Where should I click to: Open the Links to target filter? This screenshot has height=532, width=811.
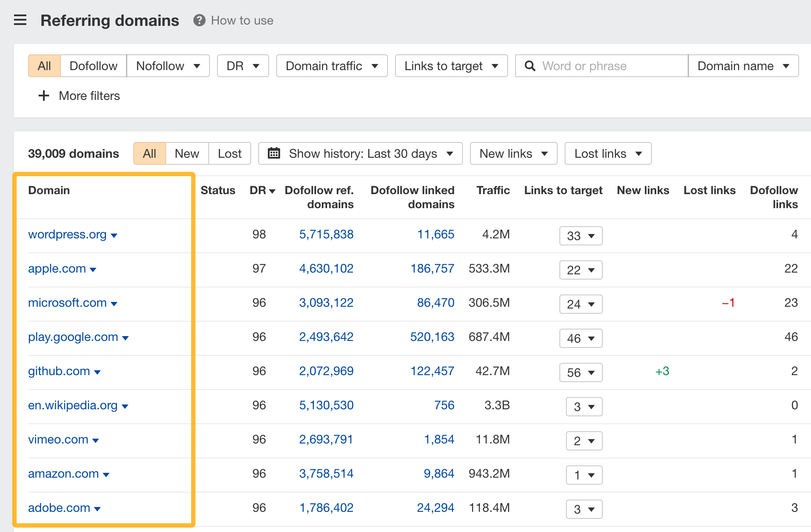click(x=451, y=66)
